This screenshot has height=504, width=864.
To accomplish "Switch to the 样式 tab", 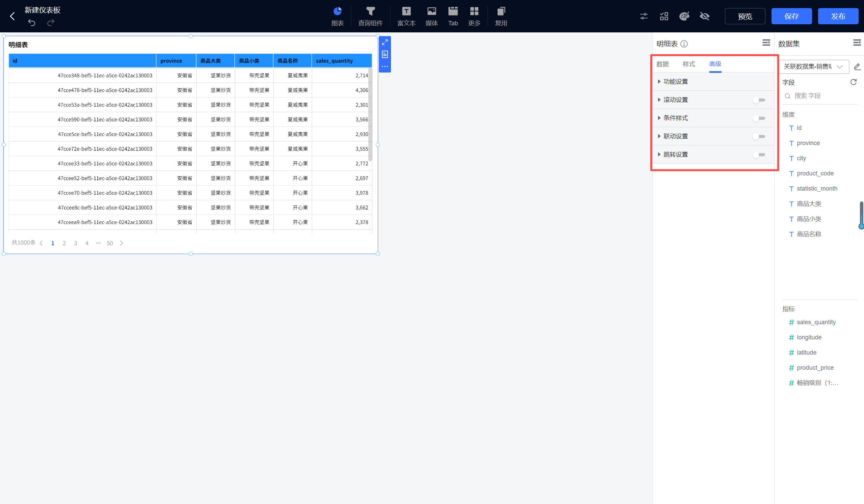I will point(688,64).
